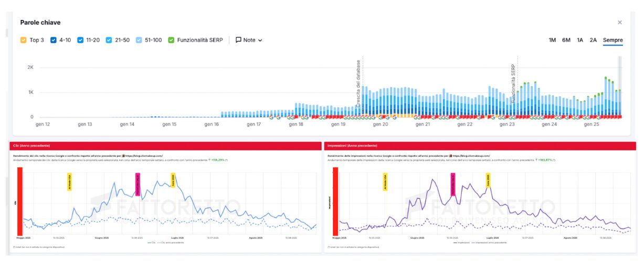The height and width of the screenshot is (265, 644).
Task: Click the Note speech bubble icon
Action: click(x=238, y=40)
